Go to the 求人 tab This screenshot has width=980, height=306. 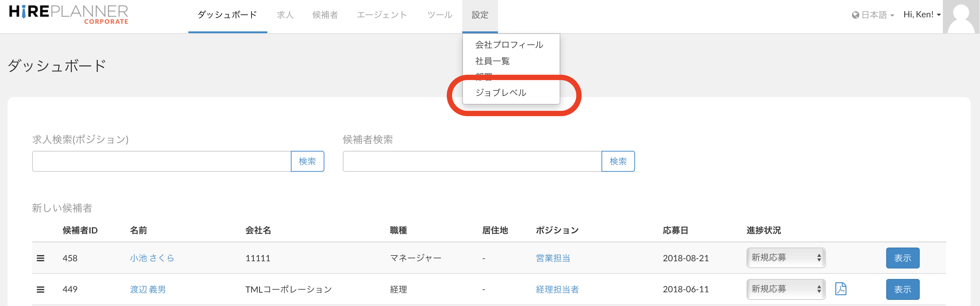285,15
